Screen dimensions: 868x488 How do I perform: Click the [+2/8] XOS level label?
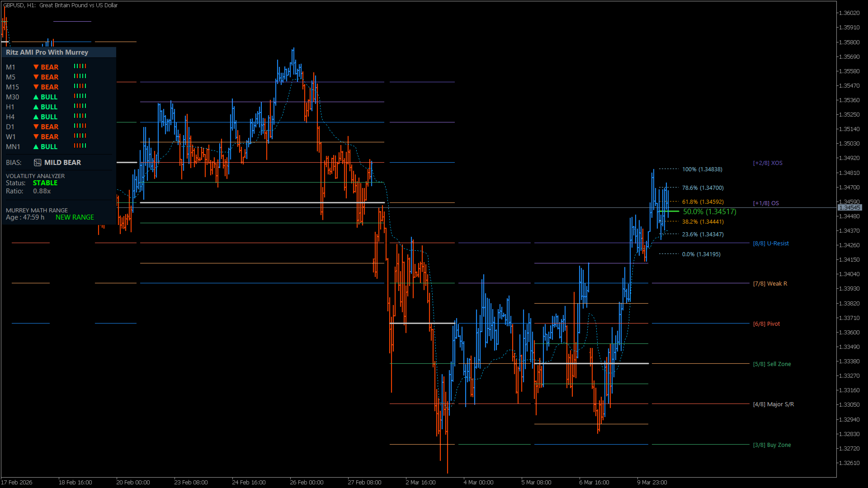768,163
